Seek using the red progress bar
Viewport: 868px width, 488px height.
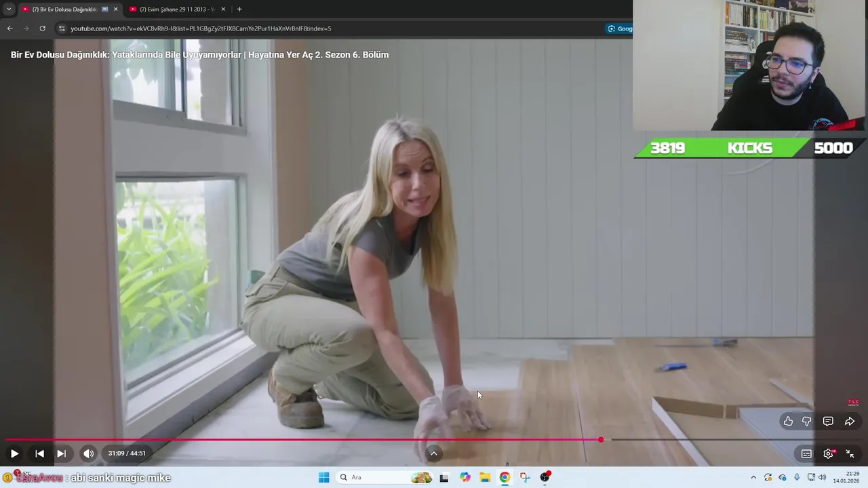(x=302, y=440)
